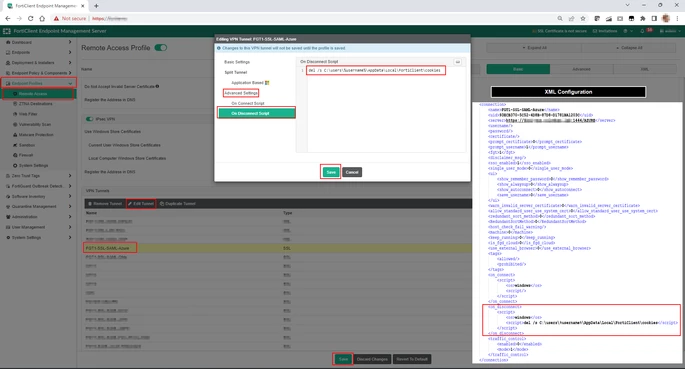Open Firewall via its sidebar icon
685x369 pixels.
[x=15, y=155]
